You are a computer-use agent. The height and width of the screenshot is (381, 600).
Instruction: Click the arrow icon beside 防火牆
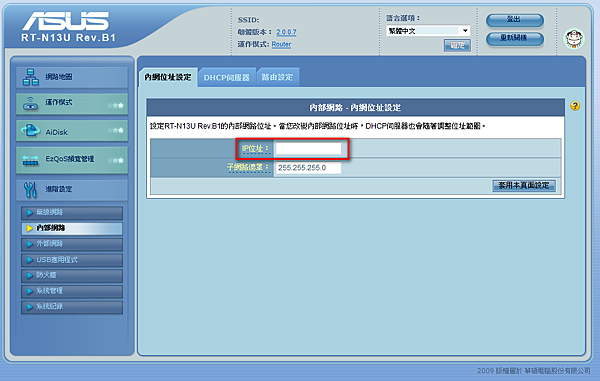(29, 275)
